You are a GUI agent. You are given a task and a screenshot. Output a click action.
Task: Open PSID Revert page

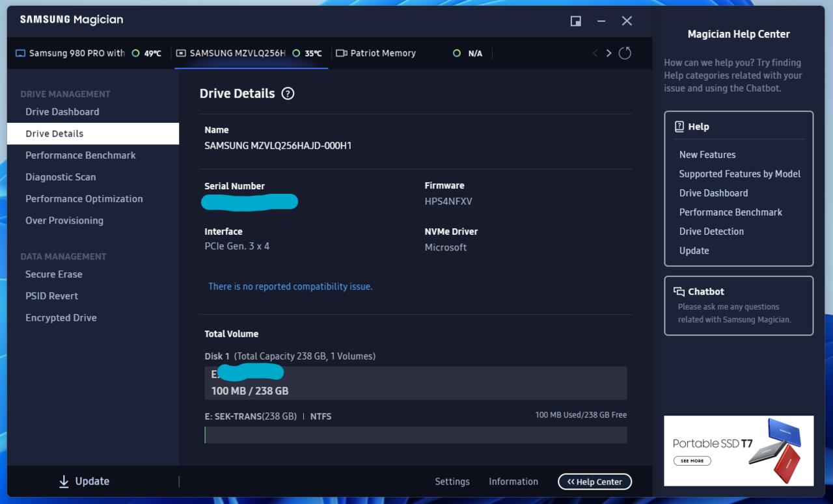click(x=52, y=296)
